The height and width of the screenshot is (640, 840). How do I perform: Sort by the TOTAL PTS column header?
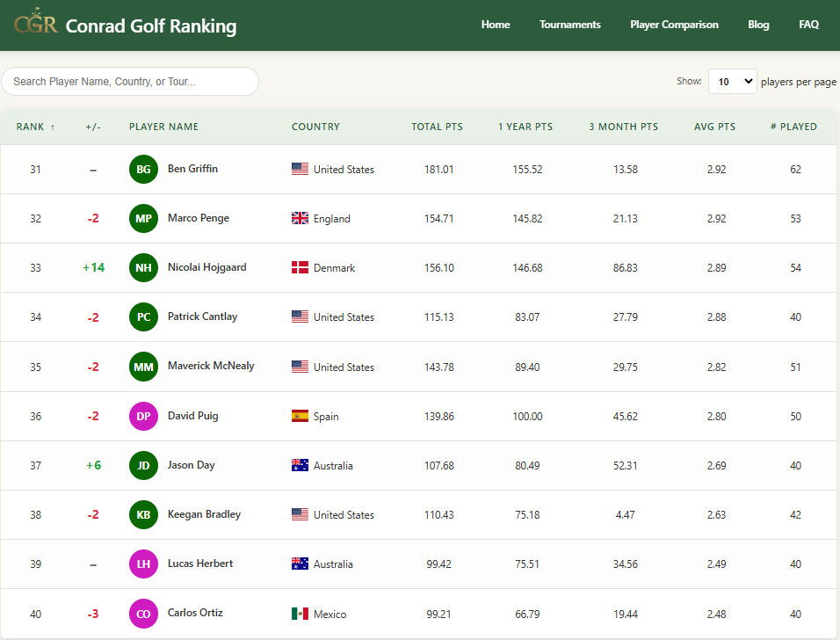coord(437,126)
